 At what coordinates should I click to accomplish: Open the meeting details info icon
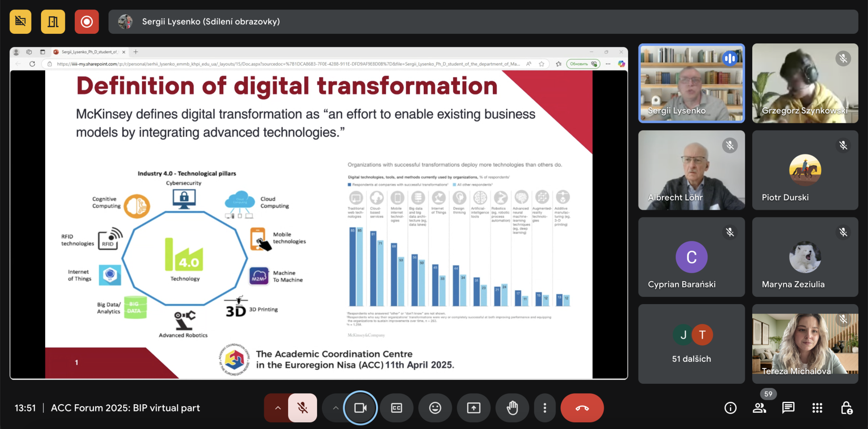click(730, 408)
